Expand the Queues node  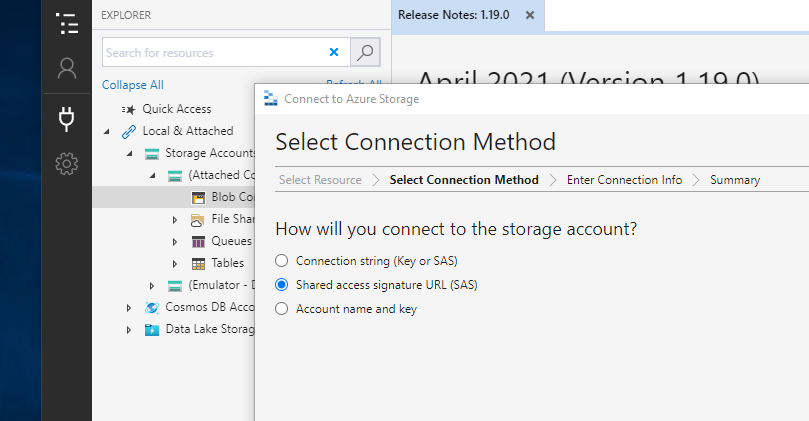175,242
